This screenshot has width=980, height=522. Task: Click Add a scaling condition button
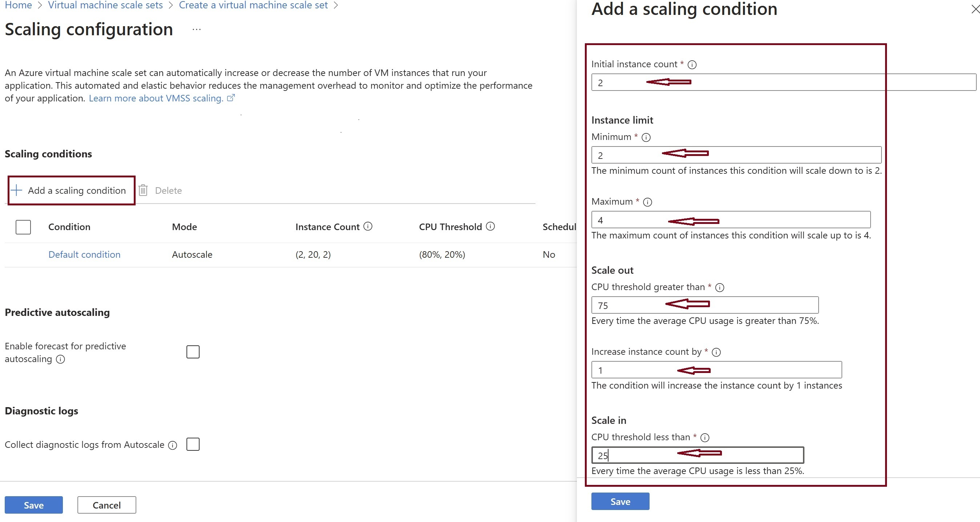[x=72, y=190]
